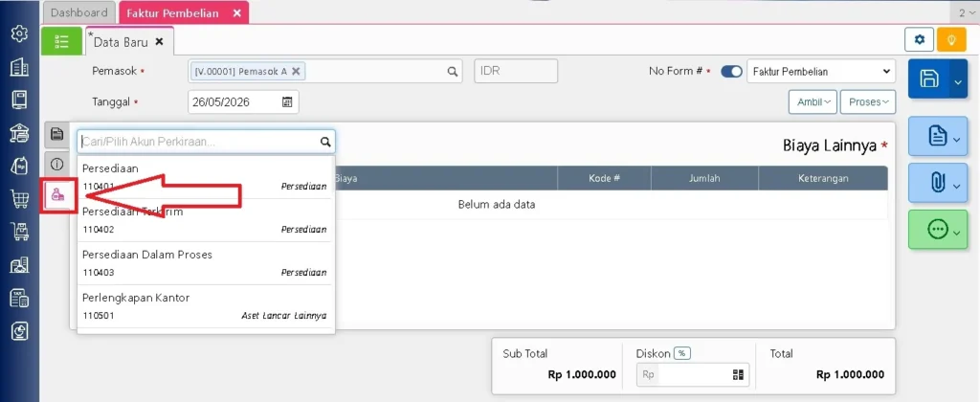Screen dimensions: 980x402
Task: Click the blue save diskette button
Action: click(928, 78)
